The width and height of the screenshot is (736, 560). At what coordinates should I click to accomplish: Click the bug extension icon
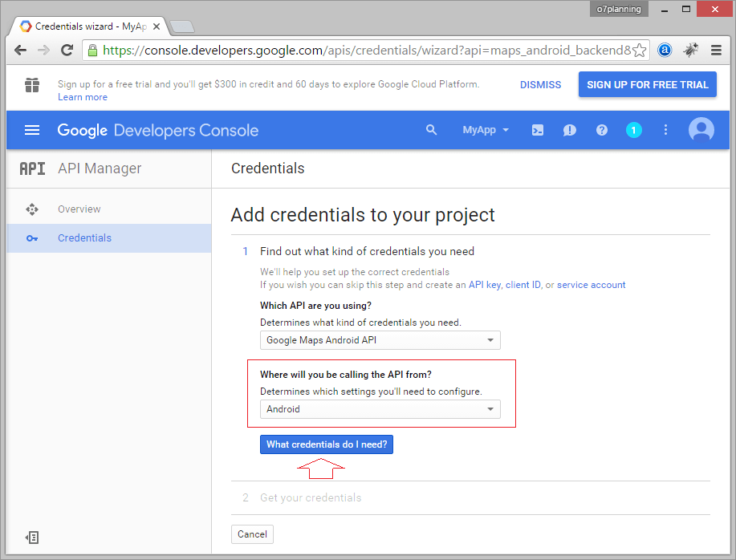tap(690, 50)
